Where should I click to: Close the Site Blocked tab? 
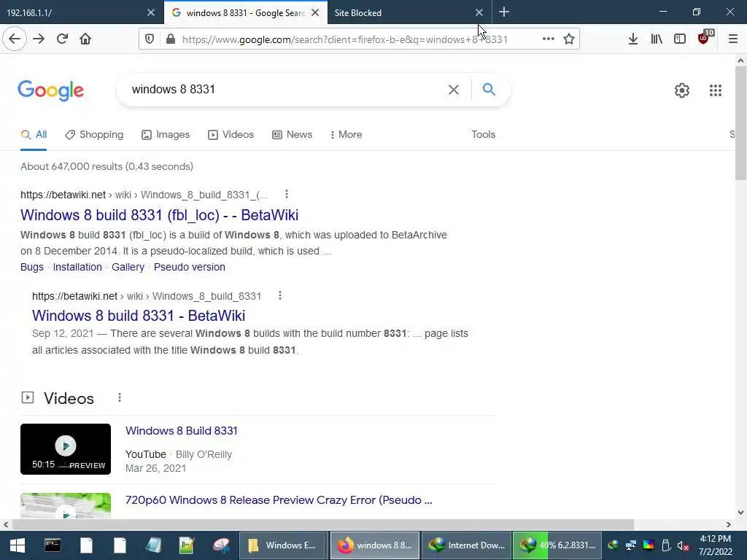click(479, 13)
